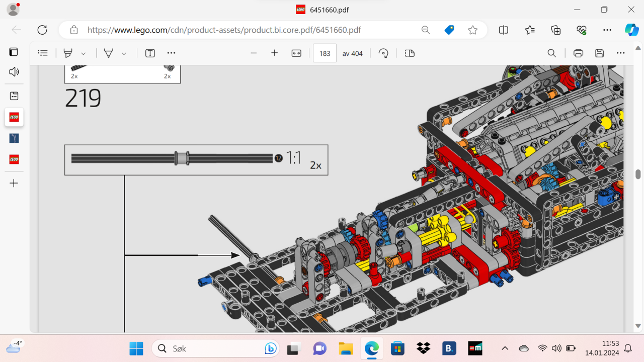Viewport: 644px width, 362px height.
Task: Expand the draw tool options arrow
Action: pyautogui.click(x=124, y=53)
